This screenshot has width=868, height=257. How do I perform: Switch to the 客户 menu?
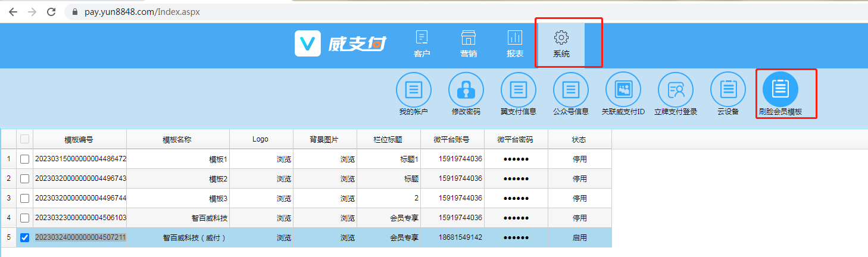[x=421, y=44]
